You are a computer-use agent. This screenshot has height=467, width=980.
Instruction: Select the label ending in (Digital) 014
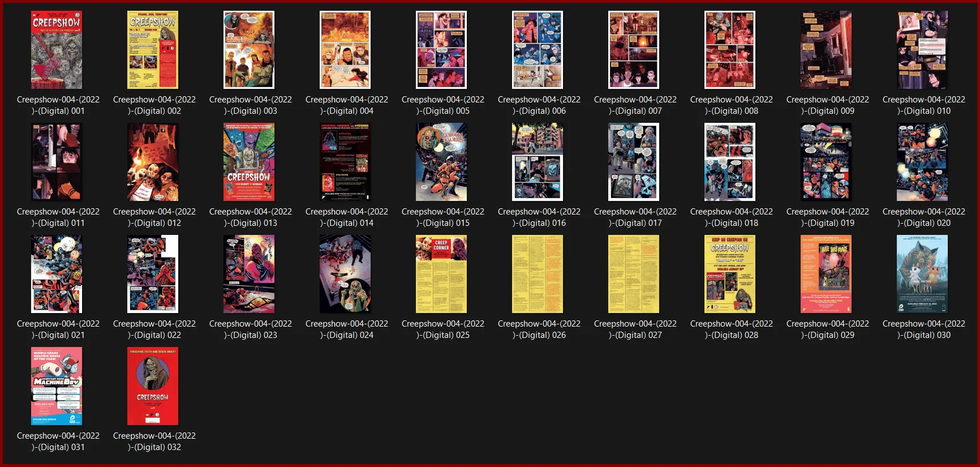[347, 217]
